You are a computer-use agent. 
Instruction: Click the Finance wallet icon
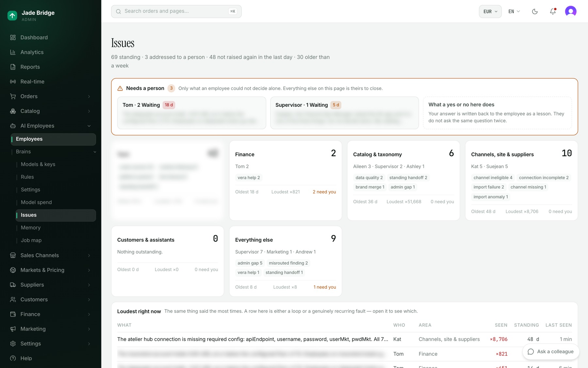pos(13,314)
